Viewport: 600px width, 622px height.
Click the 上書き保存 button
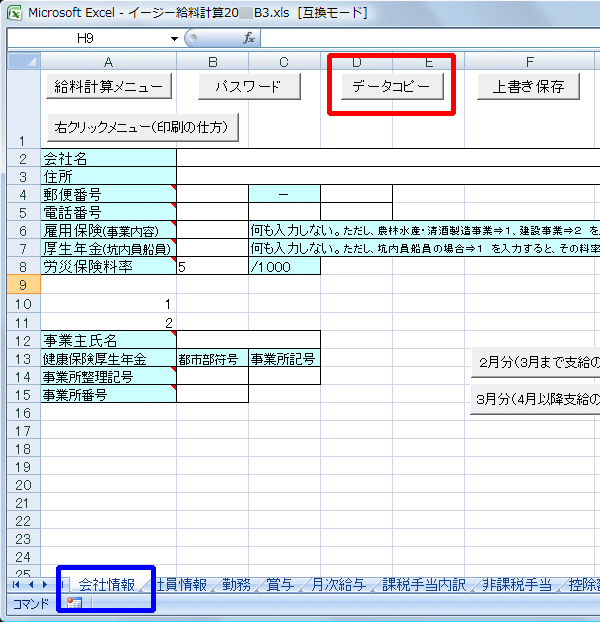pos(529,87)
